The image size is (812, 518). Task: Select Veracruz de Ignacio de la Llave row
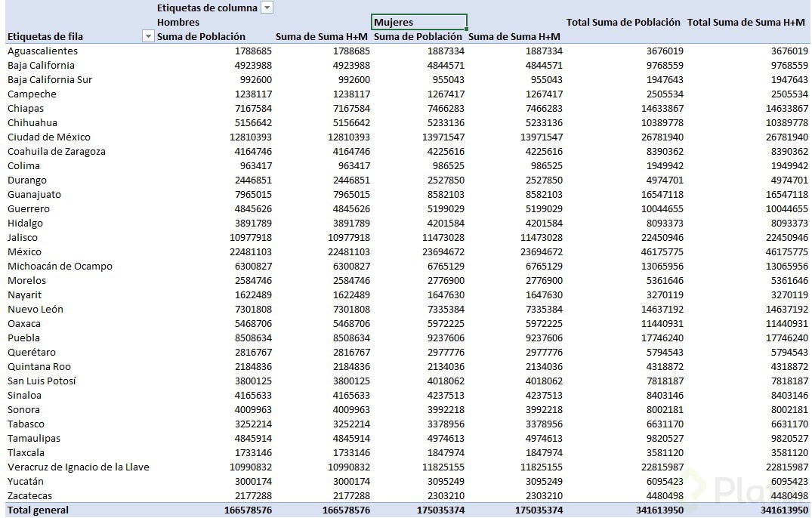79,467
